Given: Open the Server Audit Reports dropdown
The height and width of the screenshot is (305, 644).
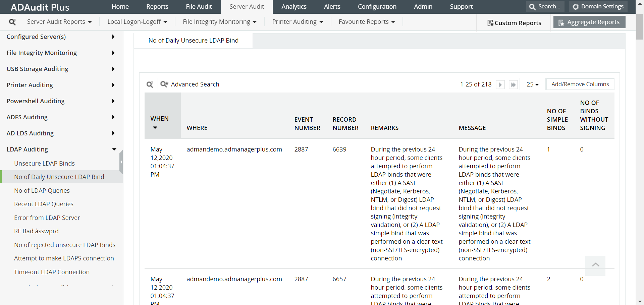Looking at the screenshot, I should pos(59,22).
